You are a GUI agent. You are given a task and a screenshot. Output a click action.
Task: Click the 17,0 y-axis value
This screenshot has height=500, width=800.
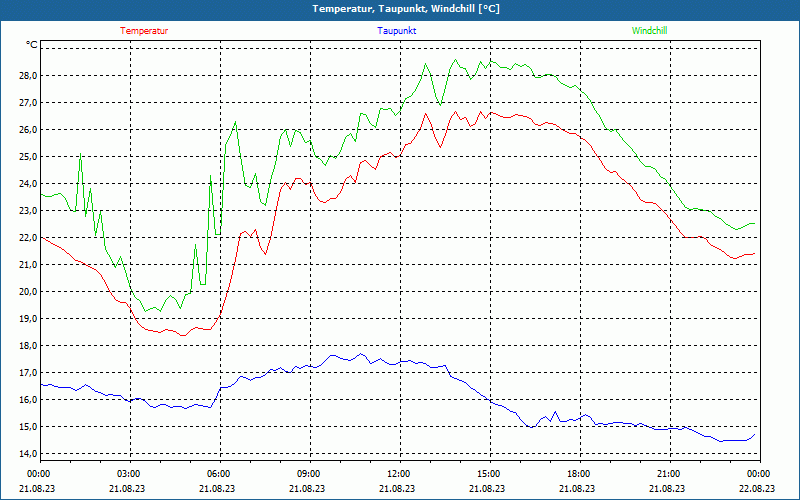pyautogui.click(x=28, y=373)
